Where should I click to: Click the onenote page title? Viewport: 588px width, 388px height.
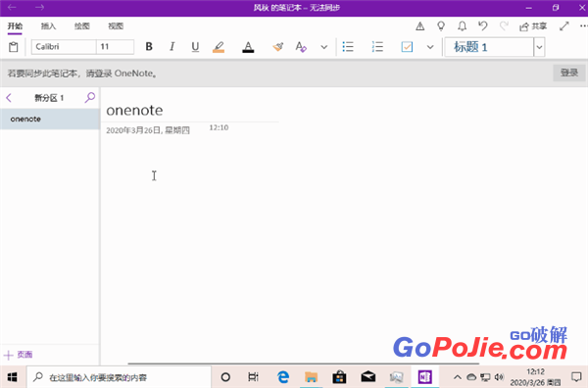tap(134, 110)
